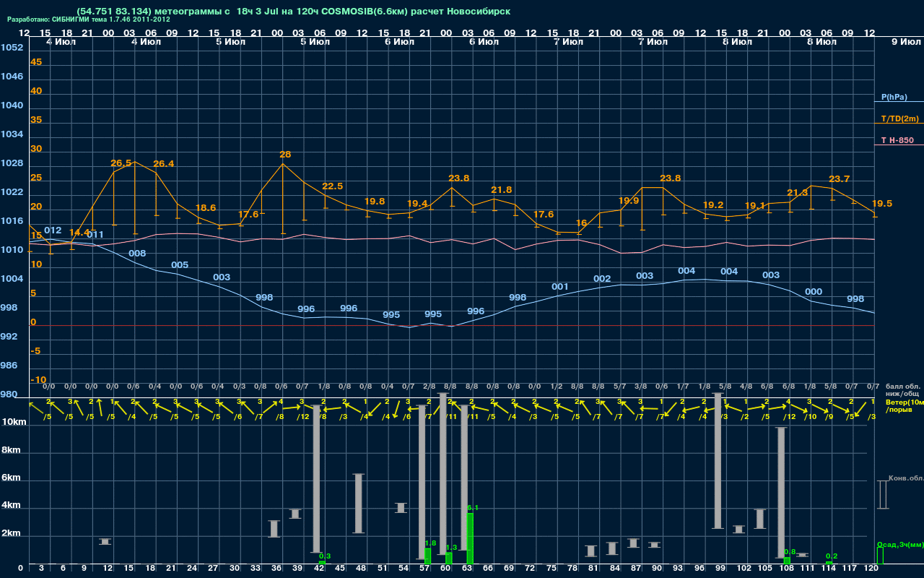This screenshot has height=578, width=924.
Task: Click the 005 pressure value
Action: [180, 265]
